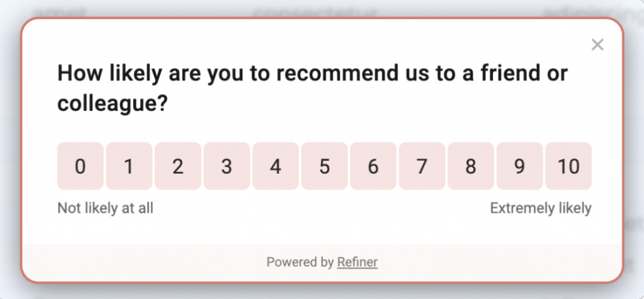Select rating 0 on the scale
The image size is (644, 299).
[80, 166]
